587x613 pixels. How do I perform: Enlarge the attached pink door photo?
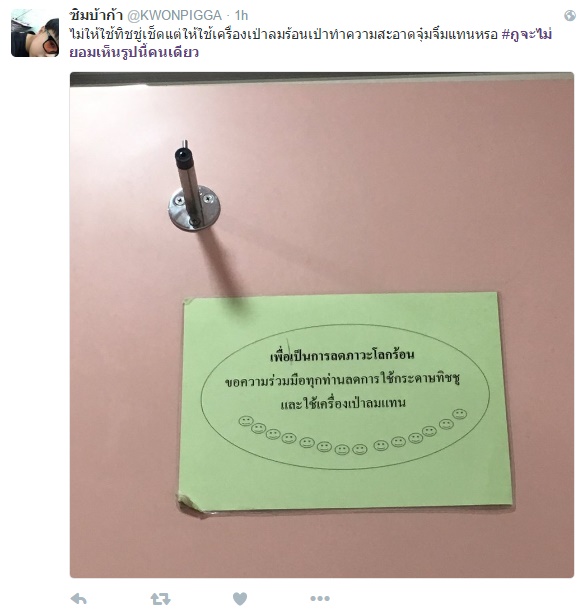(x=322, y=324)
